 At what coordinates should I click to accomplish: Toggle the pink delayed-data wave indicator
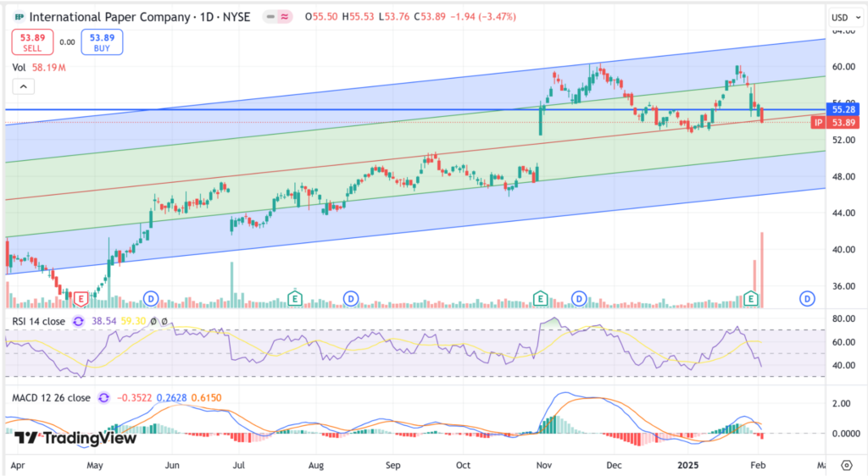coord(285,17)
